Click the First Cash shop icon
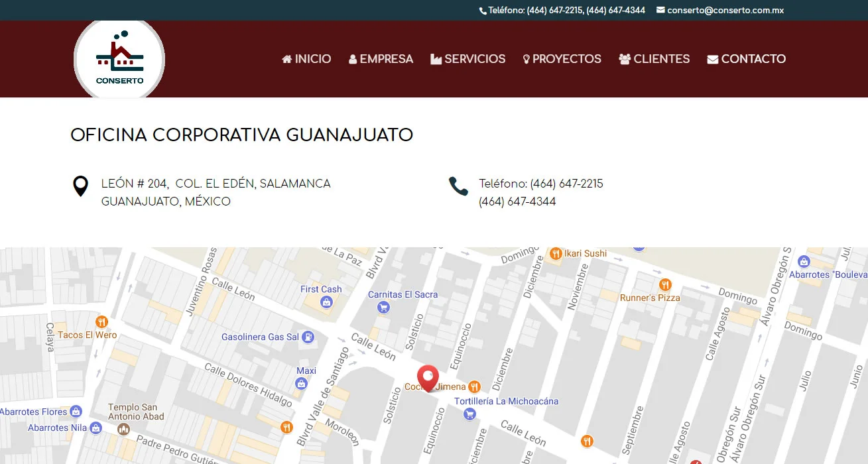 coord(326,302)
